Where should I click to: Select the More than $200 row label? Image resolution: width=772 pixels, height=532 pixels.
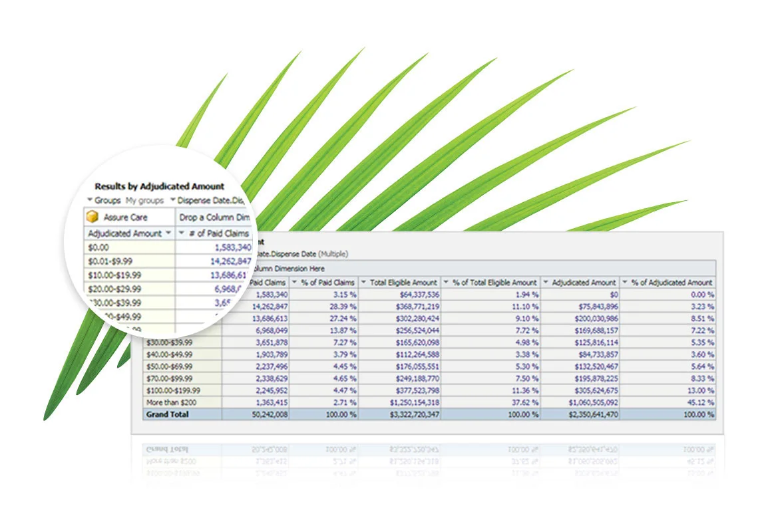click(171, 402)
